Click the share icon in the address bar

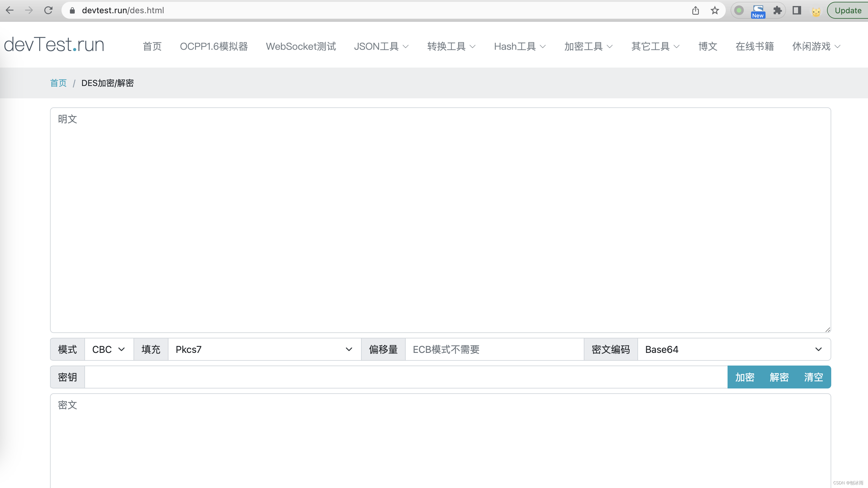pyautogui.click(x=695, y=10)
